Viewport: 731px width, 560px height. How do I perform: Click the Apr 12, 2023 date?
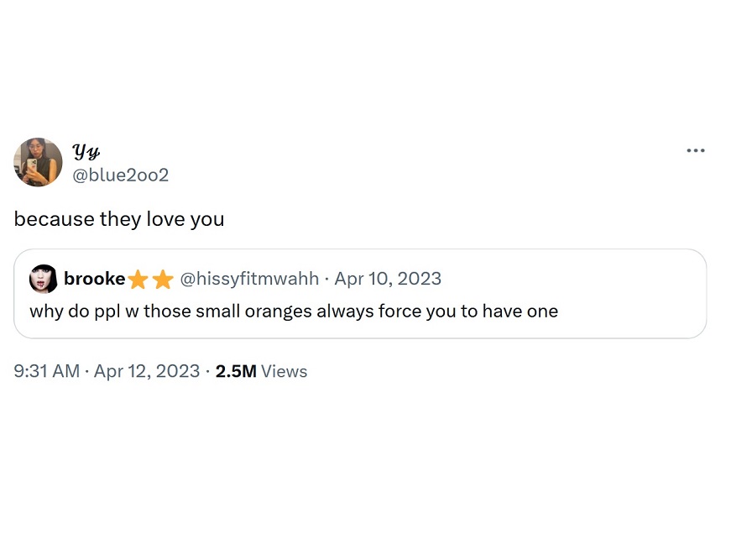click(x=147, y=371)
